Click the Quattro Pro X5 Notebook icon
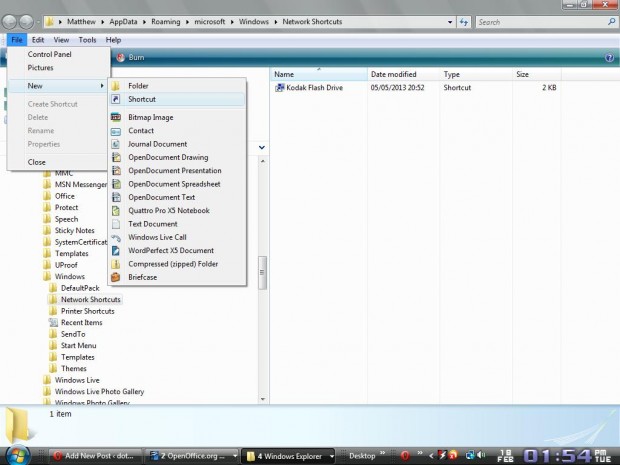The image size is (620, 465). [117, 211]
